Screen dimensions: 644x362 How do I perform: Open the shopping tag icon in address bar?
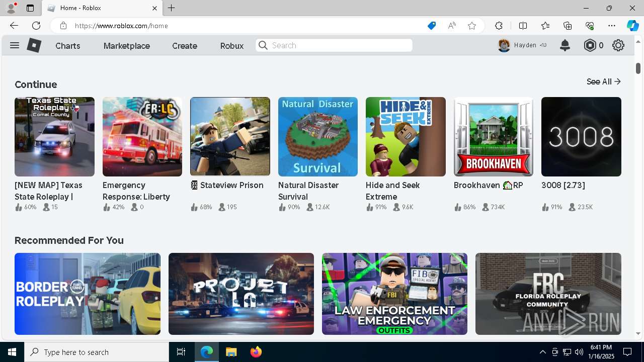click(431, 26)
